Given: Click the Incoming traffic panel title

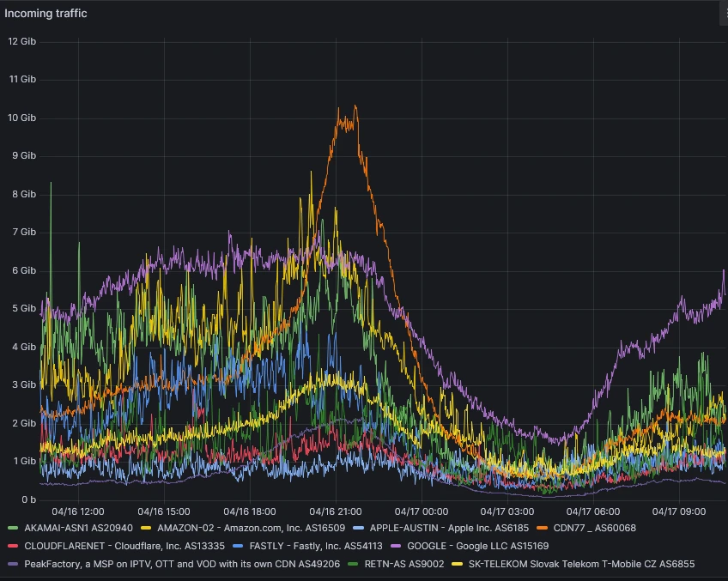Looking at the screenshot, I should pyautogui.click(x=45, y=14).
